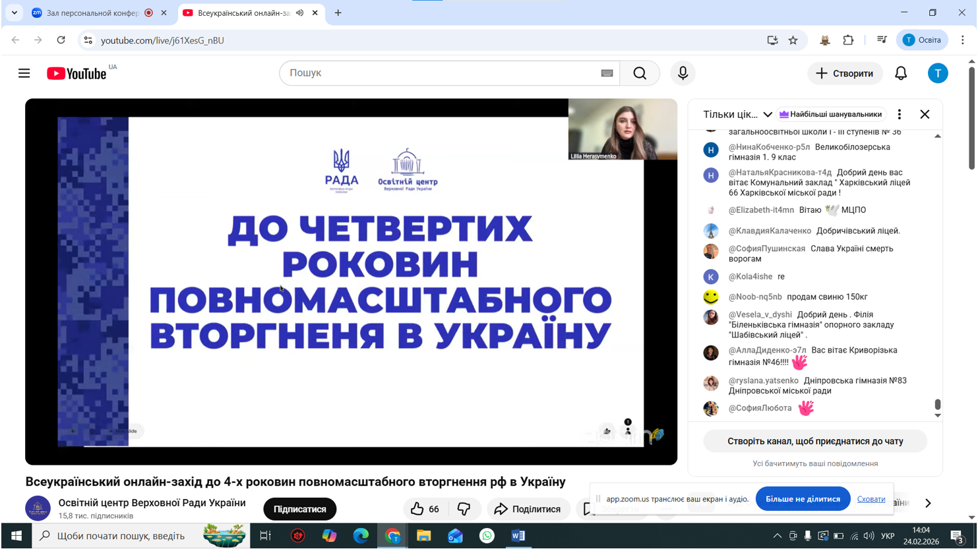Open the on-screen keyboard in search box
Viewport: 980px width, 553px height.
pyautogui.click(x=607, y=73)
